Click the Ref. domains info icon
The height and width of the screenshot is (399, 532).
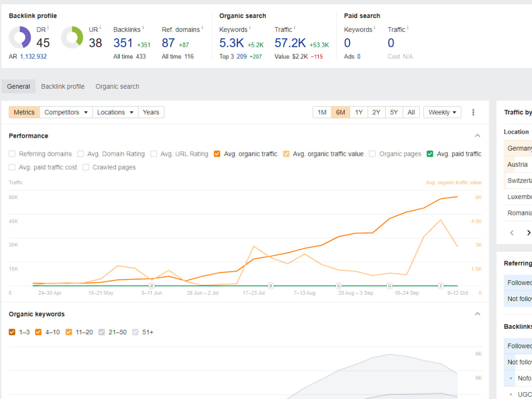click(202, 28)
